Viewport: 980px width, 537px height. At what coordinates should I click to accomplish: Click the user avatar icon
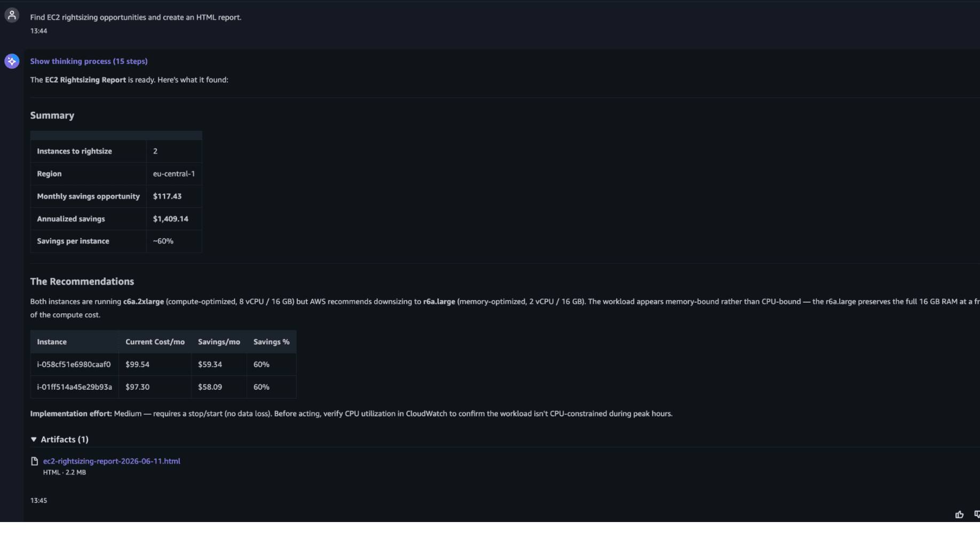pos(12,15)
